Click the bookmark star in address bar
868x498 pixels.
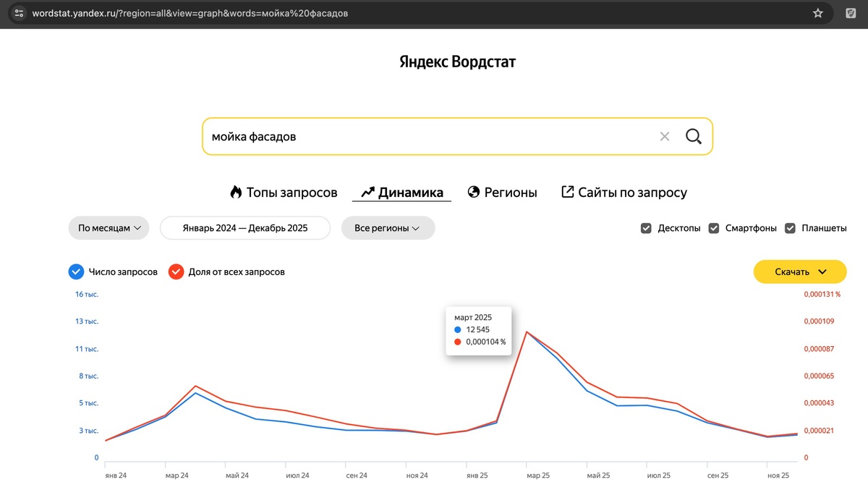818,13
